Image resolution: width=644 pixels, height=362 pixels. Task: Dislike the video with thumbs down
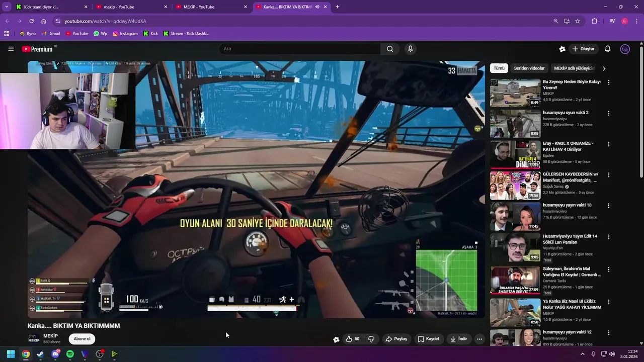371,339
